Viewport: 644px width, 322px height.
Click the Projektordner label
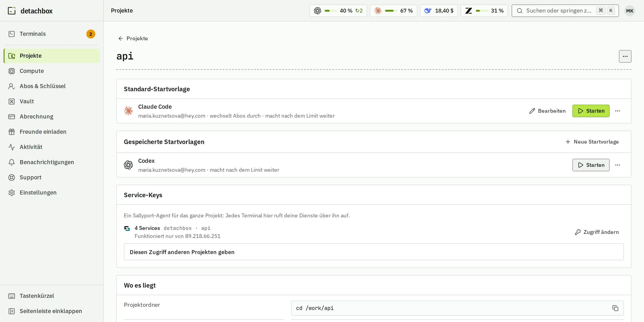142,305
